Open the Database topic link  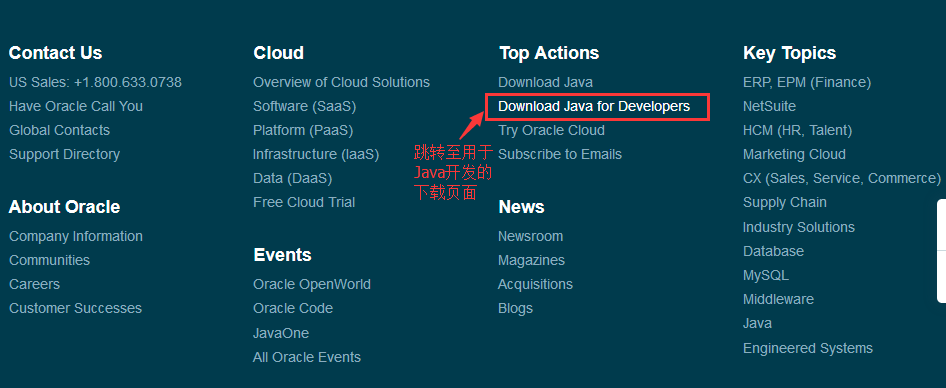click(x=773, y=251)
